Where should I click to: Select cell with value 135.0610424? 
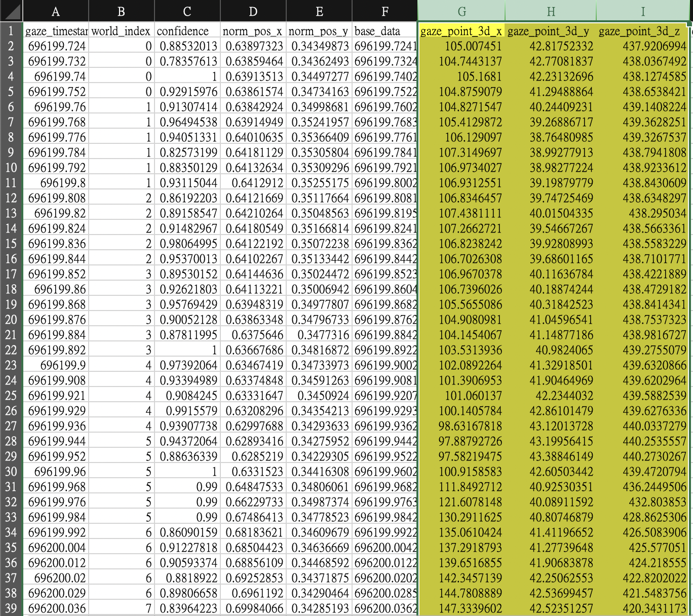pyautogui.click(x=461, y=532)
